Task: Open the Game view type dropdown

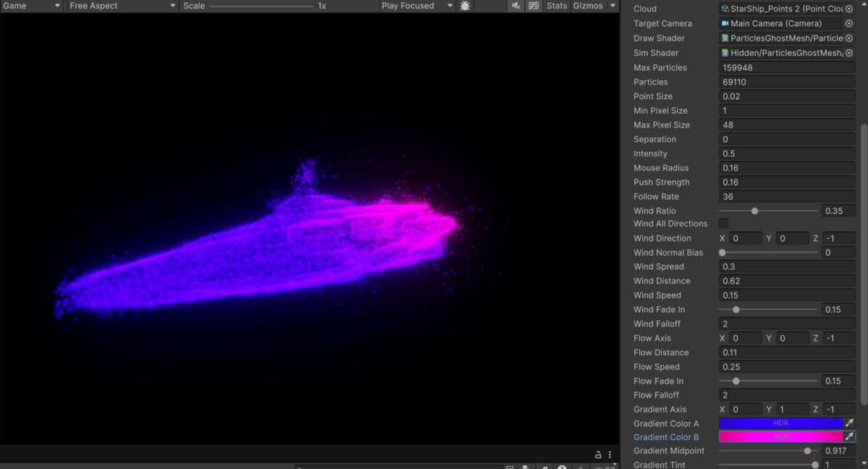Action: pyautogui.click(x=32, y=6)
